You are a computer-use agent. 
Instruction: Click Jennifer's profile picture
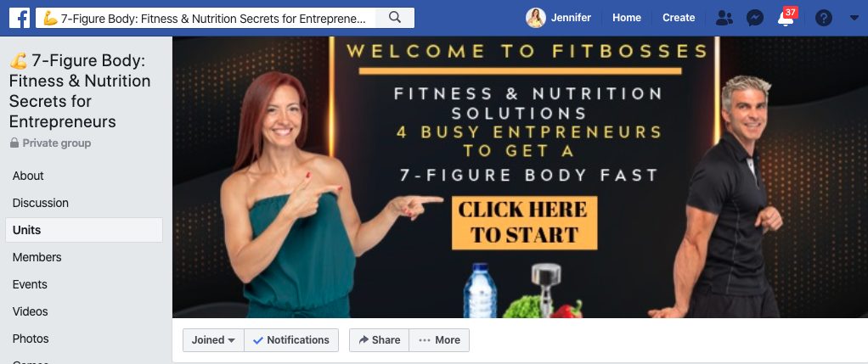[x=535, y=18]
